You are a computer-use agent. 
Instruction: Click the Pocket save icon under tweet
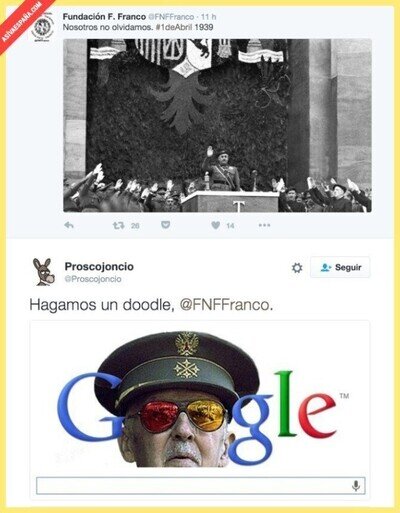(166, 225)
